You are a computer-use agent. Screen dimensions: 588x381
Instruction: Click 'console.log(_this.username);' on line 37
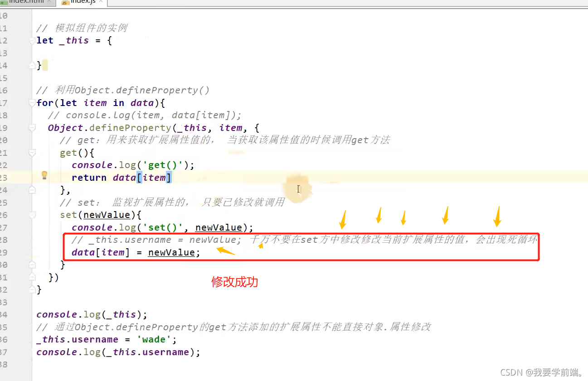[x=118, y=352]
